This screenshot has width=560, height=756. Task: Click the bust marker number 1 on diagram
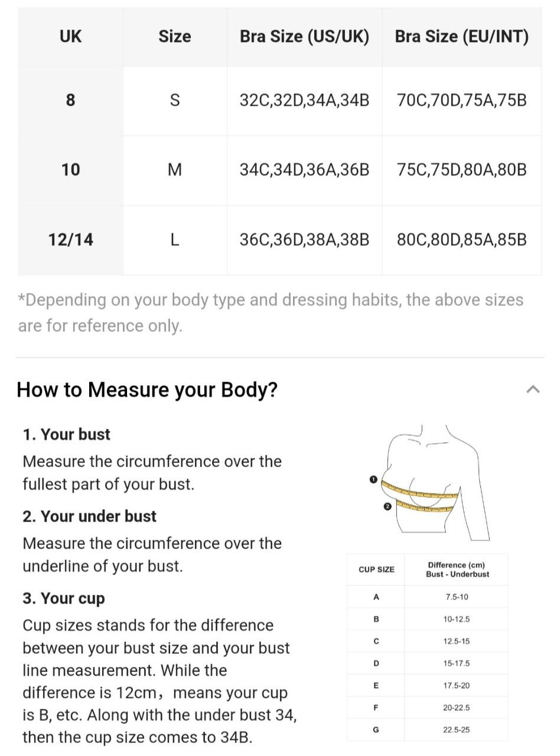373,479
